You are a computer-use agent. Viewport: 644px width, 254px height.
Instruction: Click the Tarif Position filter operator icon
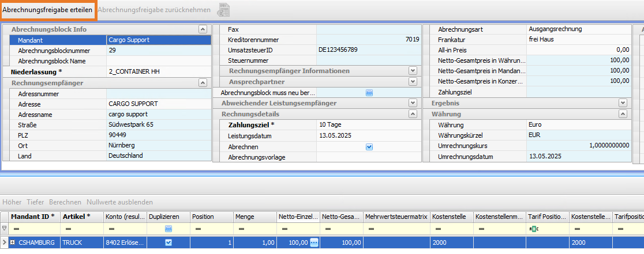pos(534,229)
